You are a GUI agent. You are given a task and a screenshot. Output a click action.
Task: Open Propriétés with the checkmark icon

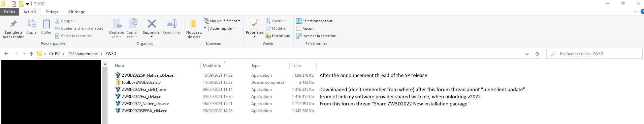point(254,24)
